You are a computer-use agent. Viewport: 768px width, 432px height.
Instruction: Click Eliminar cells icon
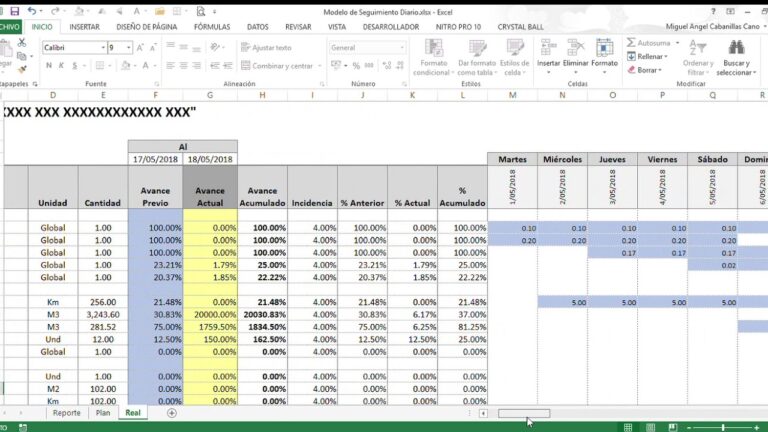point(576,57)
